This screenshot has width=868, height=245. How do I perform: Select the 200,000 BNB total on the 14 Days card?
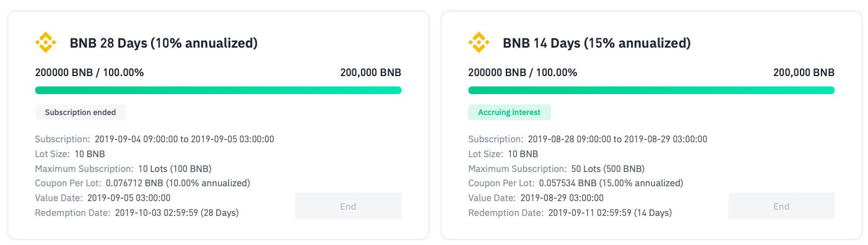click(804, 72)
